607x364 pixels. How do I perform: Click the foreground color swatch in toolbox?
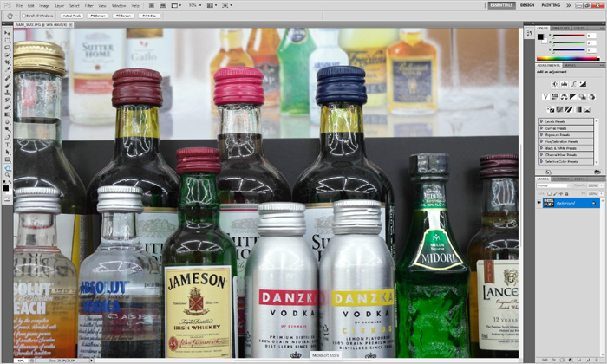[x=5, y=188]
